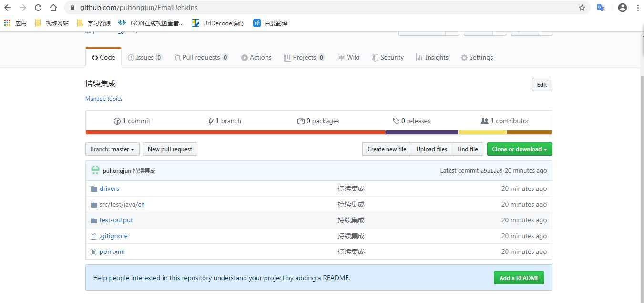View the 1 contributor link
Screen dimensions: 644x303
coord(505,121)
